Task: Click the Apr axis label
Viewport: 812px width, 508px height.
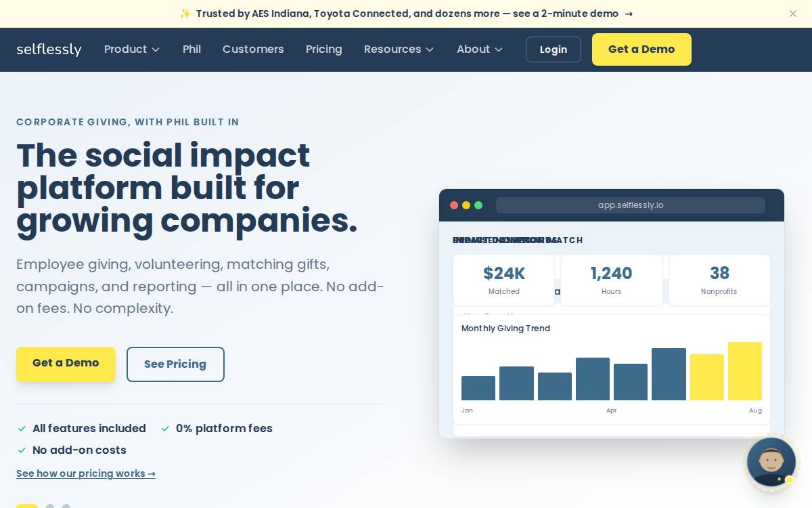Action: click(612, 410)
